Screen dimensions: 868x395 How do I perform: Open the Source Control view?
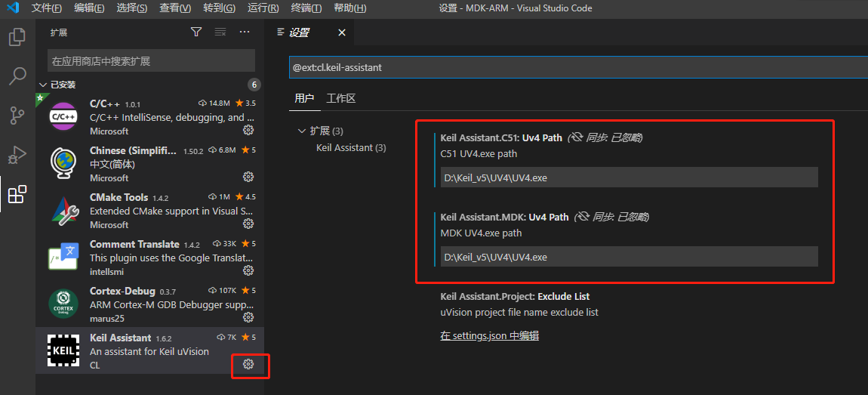click(x=17, y=116)
